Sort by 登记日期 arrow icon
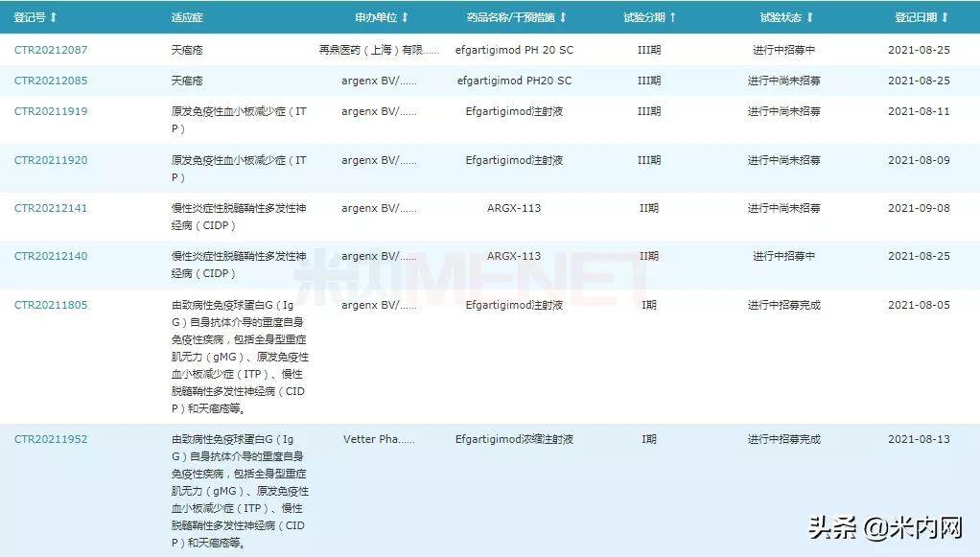The width and height of the screenshot is (980, 557). click(945, 17)
